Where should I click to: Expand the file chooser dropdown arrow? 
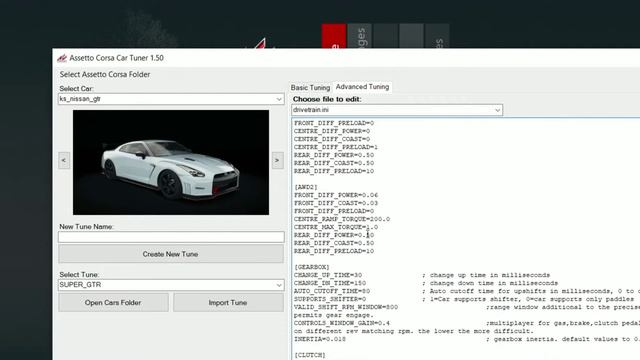point(497,110)
